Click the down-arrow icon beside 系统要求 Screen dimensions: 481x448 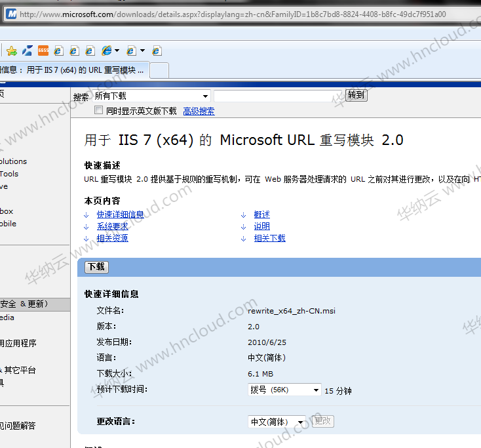pyautogui.click(x=87, y=226)
